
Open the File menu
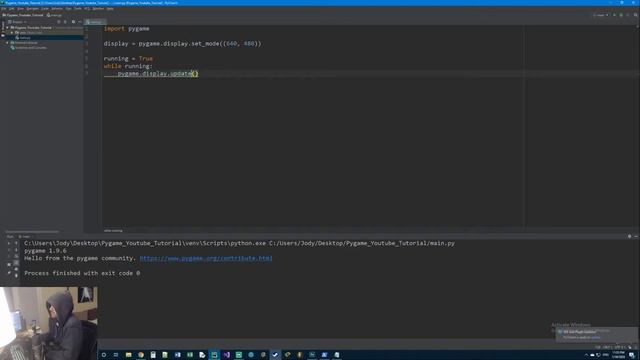[3, 9]
